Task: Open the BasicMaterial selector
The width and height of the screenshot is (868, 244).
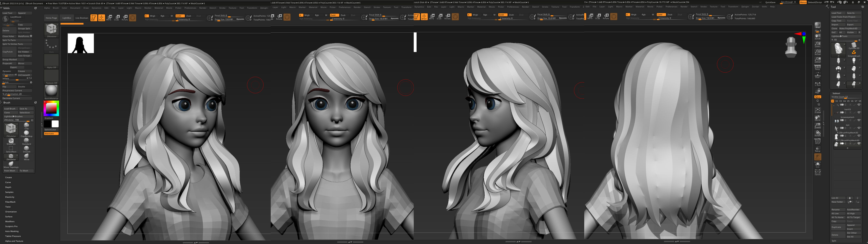Action: (x=51, y=92)
